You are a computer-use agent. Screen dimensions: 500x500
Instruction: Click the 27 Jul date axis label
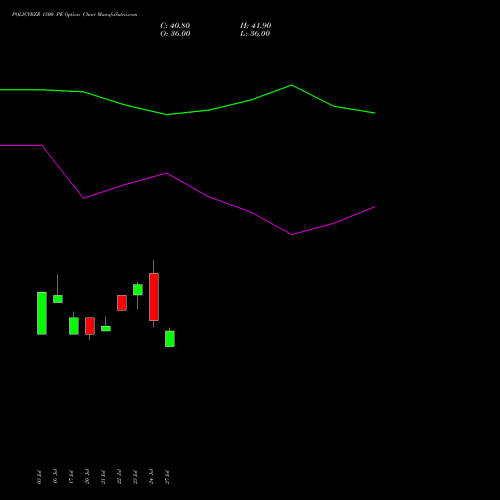pos(167,477)
